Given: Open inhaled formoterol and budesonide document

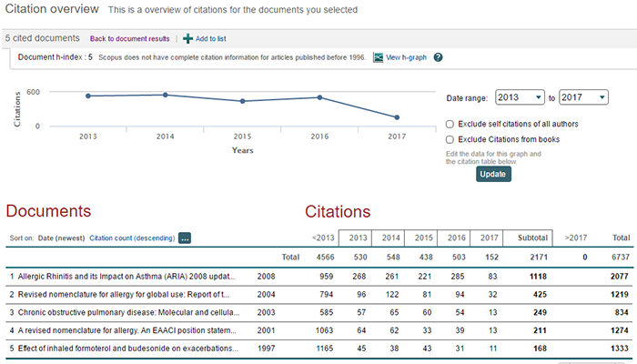Looking at the screenshot, I should [125, 352].
